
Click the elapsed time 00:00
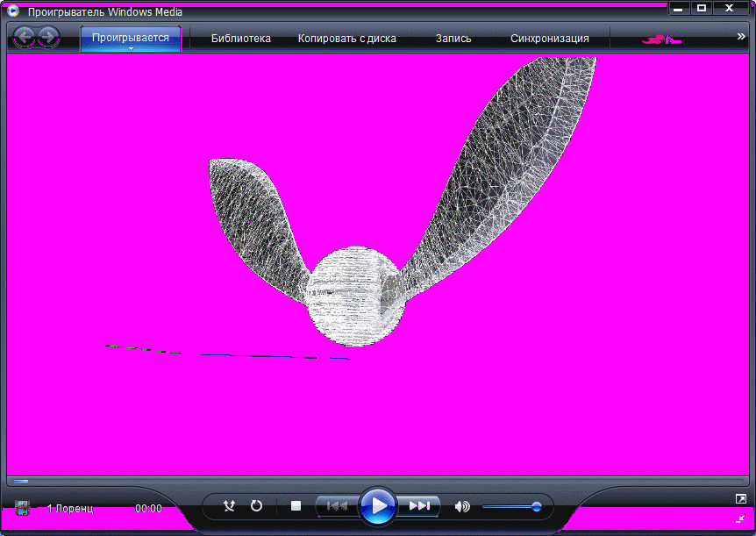[148, 509]
